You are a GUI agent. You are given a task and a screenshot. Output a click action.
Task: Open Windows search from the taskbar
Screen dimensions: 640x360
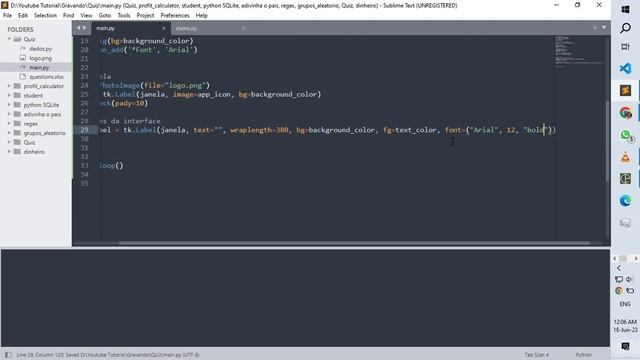click(x=625, y=28)
